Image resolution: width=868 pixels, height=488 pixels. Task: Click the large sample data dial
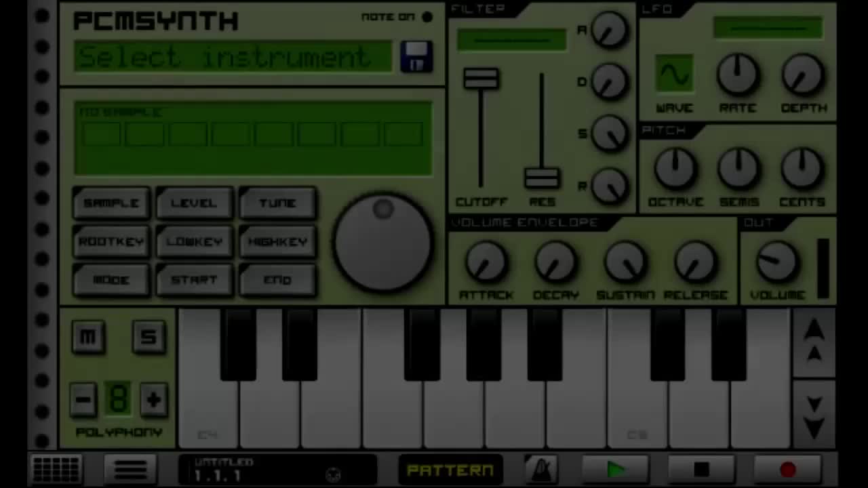pos(383,243)
